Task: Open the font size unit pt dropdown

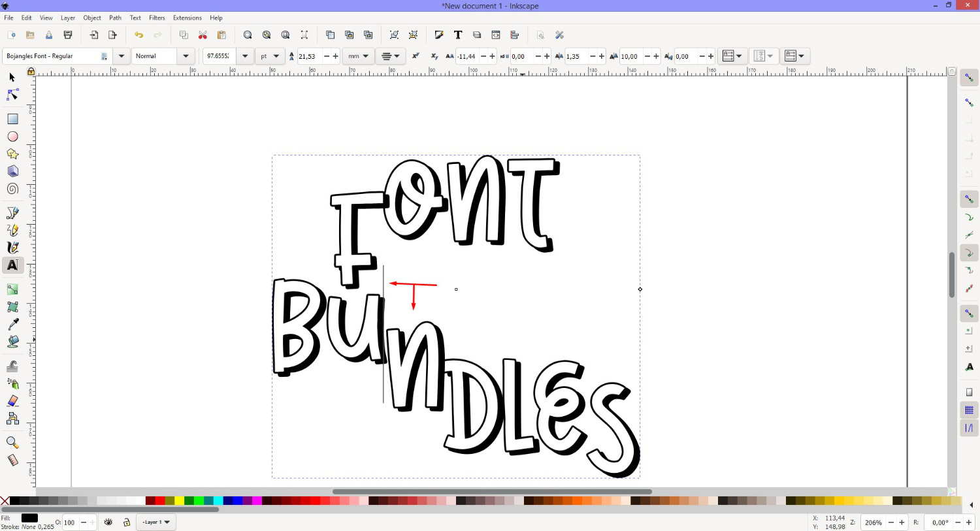Action: click(270, 56)
